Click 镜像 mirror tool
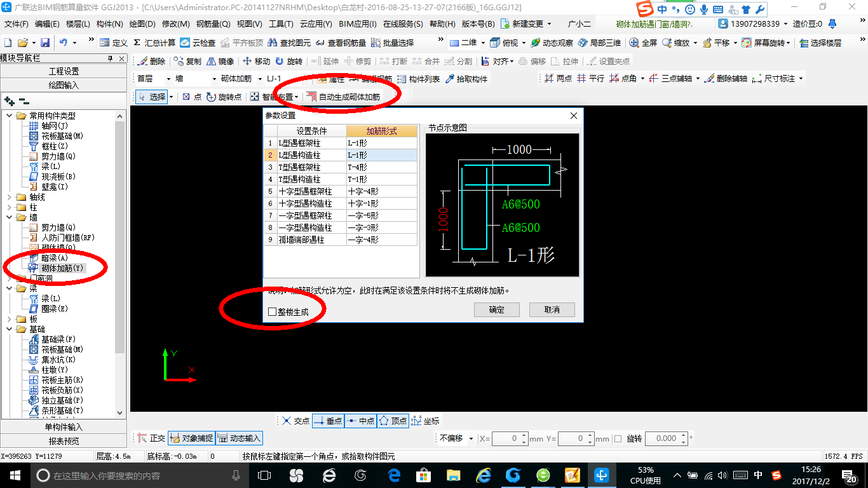Image resolution: width=868 pixels, height=488 pixels. (x=220, y=62)
